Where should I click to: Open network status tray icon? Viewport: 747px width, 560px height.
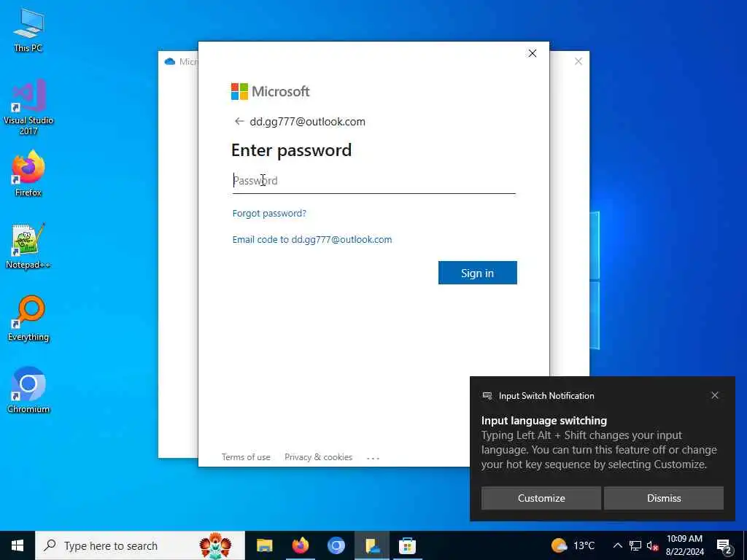(x=635, y=545)
